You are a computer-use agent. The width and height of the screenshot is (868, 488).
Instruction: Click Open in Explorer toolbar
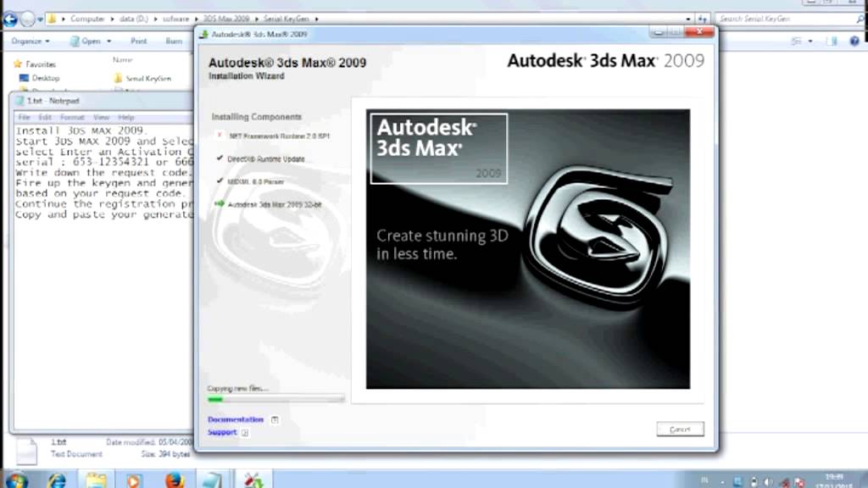[86, 41]
